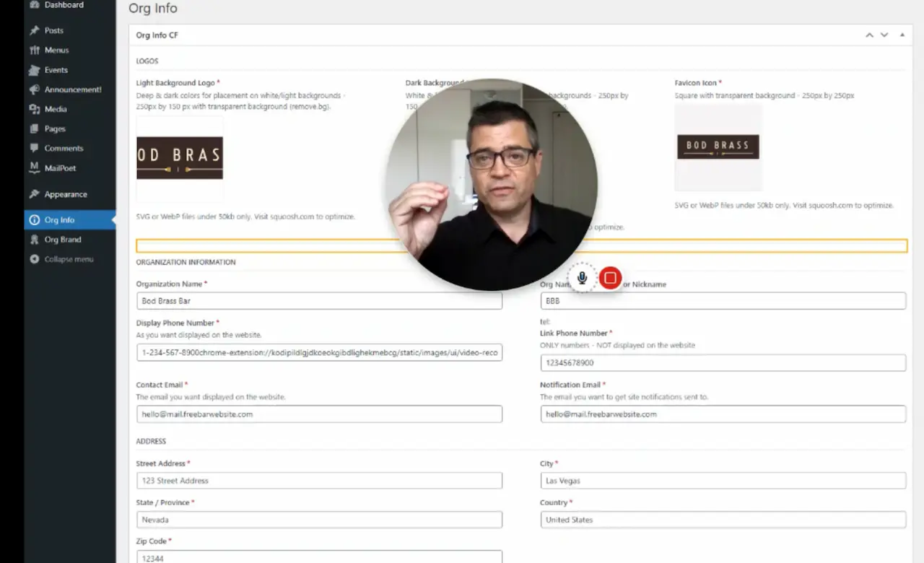The width and height of the screenshot is (924, 563).
Task: Select the Favicon Icon image
Action: [718, 147]
